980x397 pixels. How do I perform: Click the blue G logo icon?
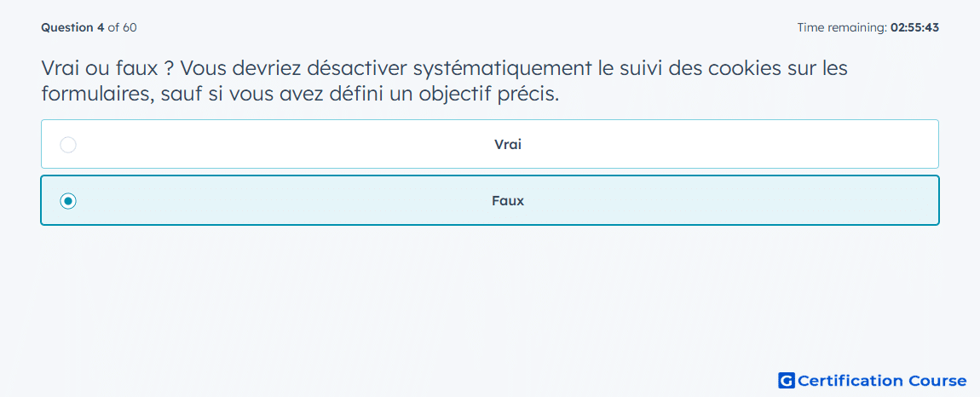(787, 381)
